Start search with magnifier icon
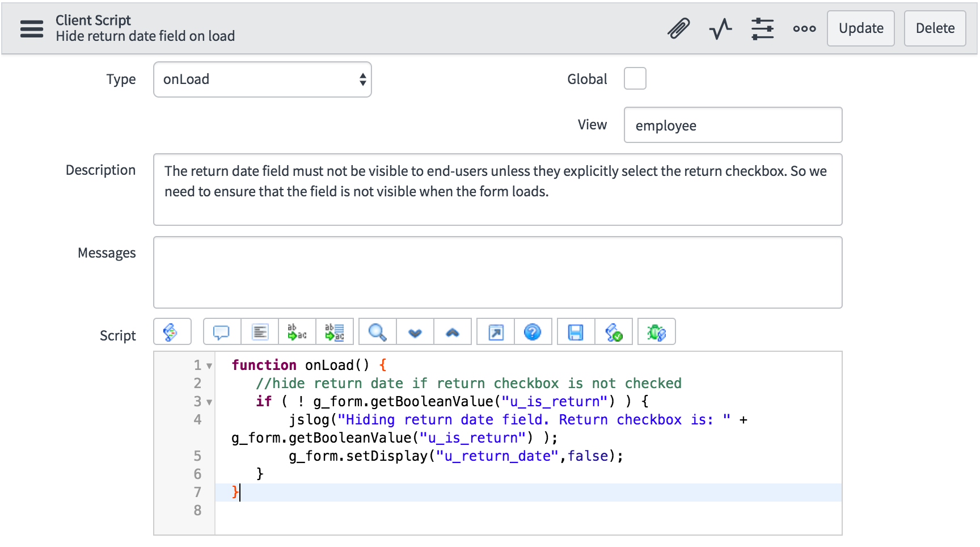Screen dimensions: 980x547 tap(377, 332)
